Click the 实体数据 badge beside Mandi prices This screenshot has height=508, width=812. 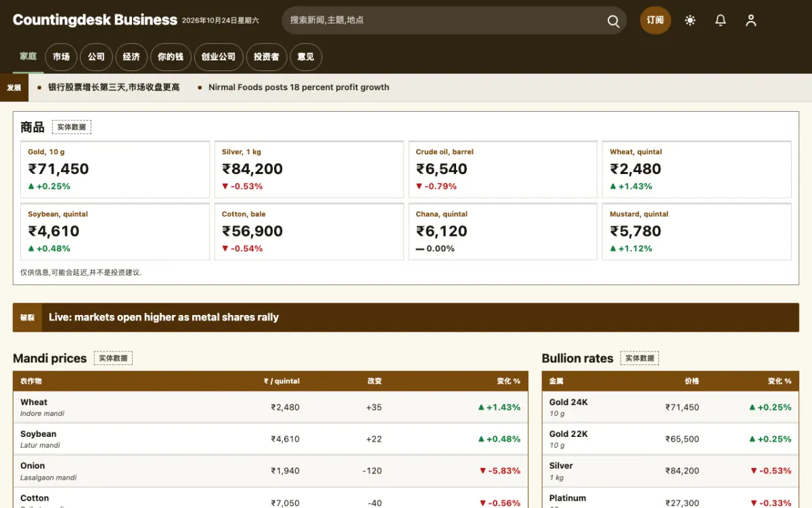(113, 358)
